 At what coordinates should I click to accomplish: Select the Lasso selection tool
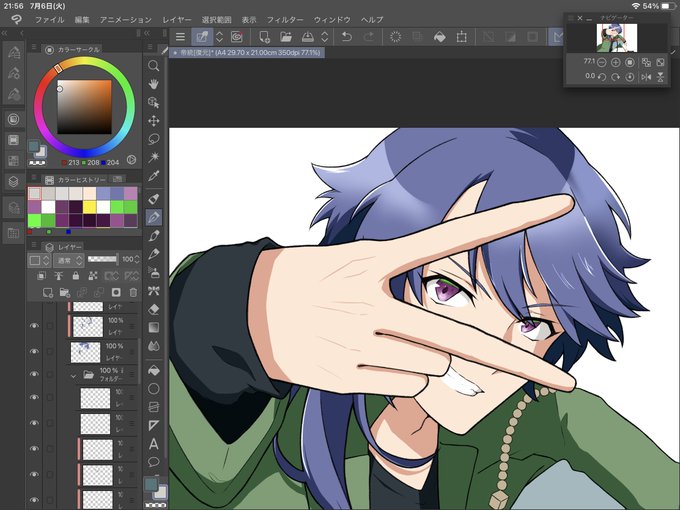pyautogui.click(x=153, y=139)
